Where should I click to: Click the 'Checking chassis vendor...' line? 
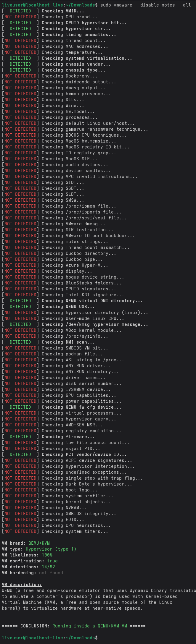[x=76, y=64]
